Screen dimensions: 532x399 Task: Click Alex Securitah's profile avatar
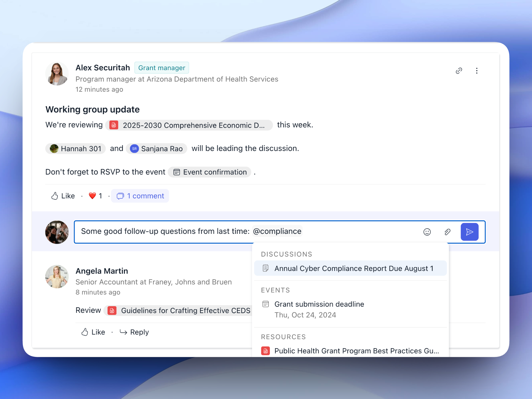(57, 74)
